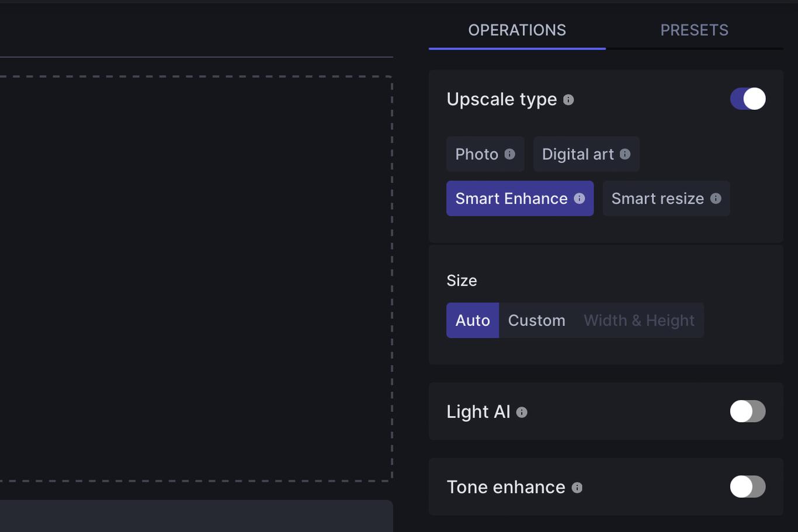This screenshot has height=532, width=798.
Task: Enable the Light AI toggle
Action: [748, 412]
